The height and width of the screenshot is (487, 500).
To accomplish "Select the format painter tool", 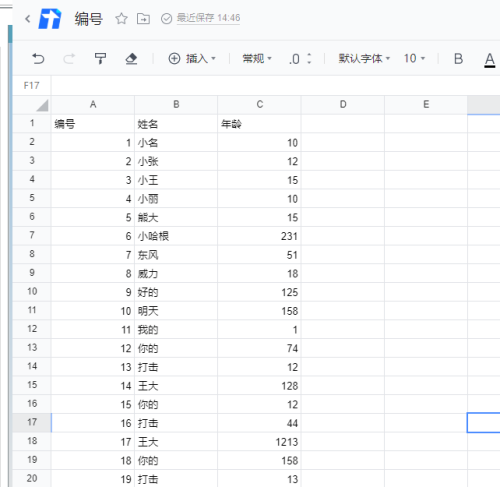I will coord(100,59).
